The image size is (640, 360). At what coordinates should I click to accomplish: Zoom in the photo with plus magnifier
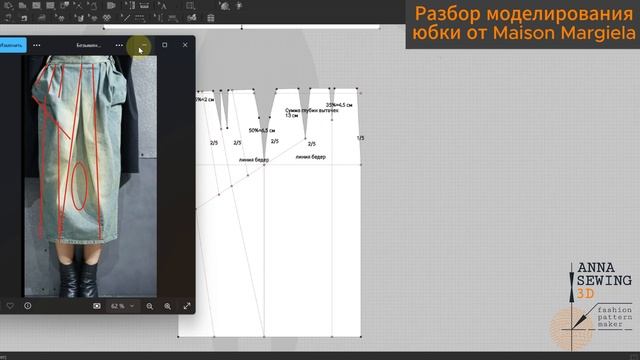point(167,306)
